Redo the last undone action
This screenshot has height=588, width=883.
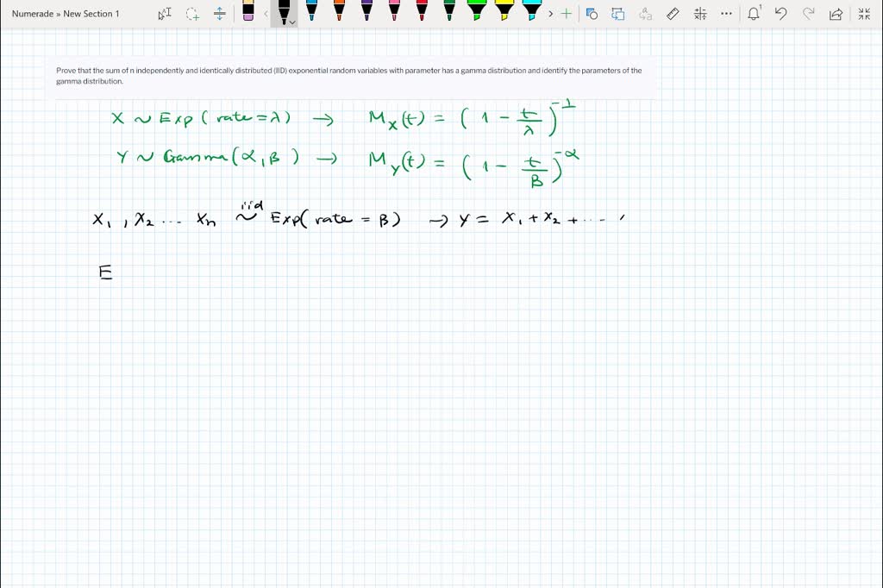pos(809,14)
